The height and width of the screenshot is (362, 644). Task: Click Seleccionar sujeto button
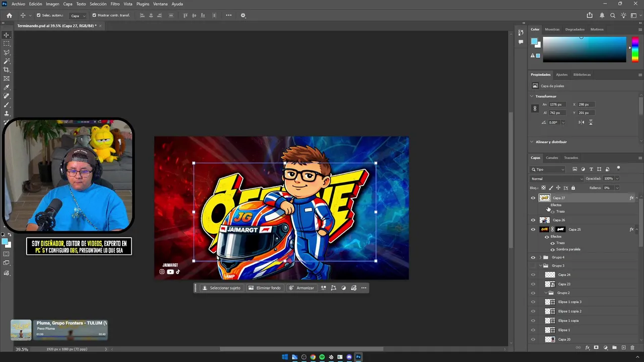click(x=221, y=288)
